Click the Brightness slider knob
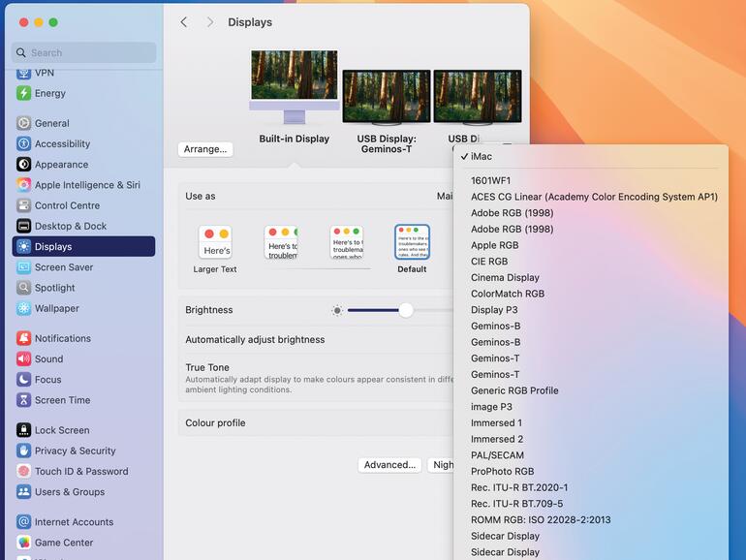 406,310
